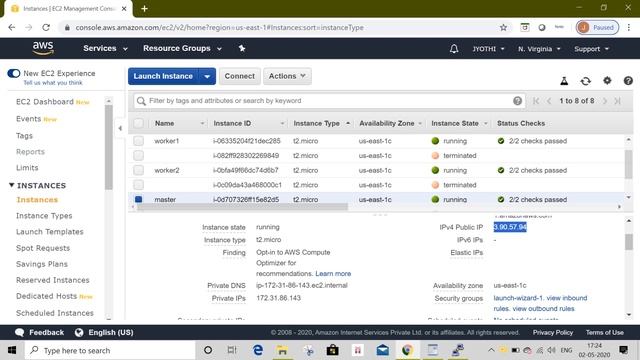Open Chrome menu three dots

[x=629, y=27]
